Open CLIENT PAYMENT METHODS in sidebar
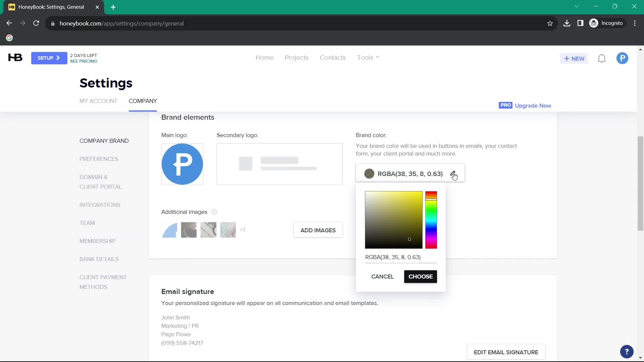Screen dimensions: 644x362 pyautogui.click(x=103, y=282)
